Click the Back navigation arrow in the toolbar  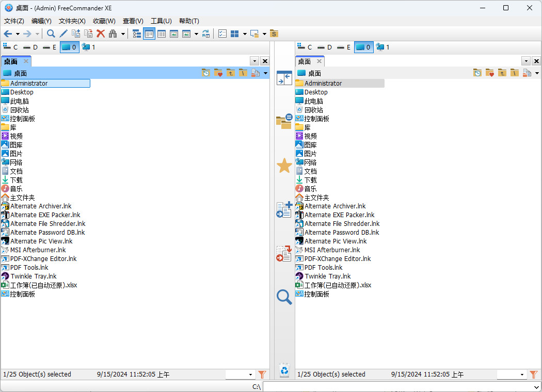pos(8,34)
